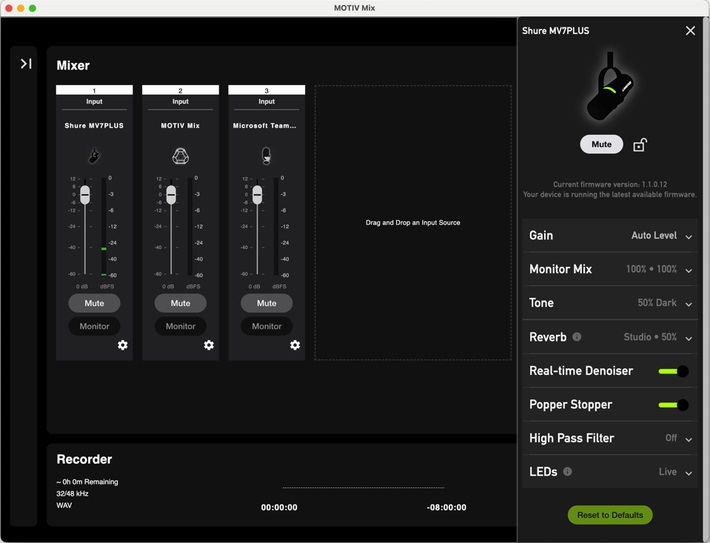
Task: Click the MOTIV Mix channel icon
Action: [x=180, y=156]
